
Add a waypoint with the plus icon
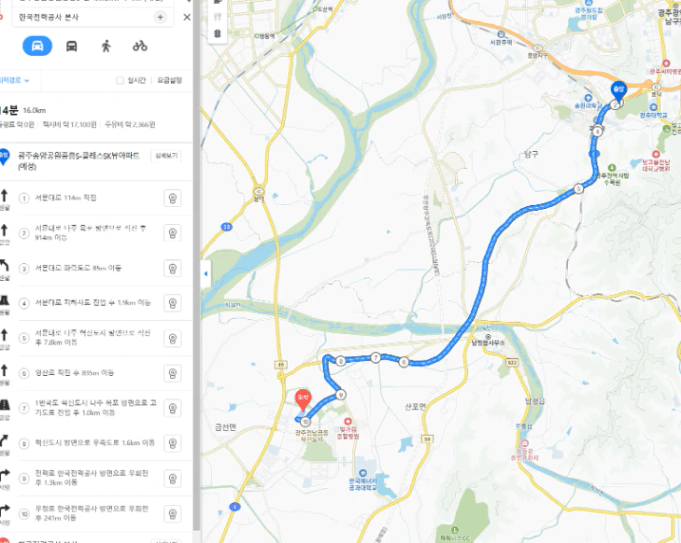click(160, 17)
